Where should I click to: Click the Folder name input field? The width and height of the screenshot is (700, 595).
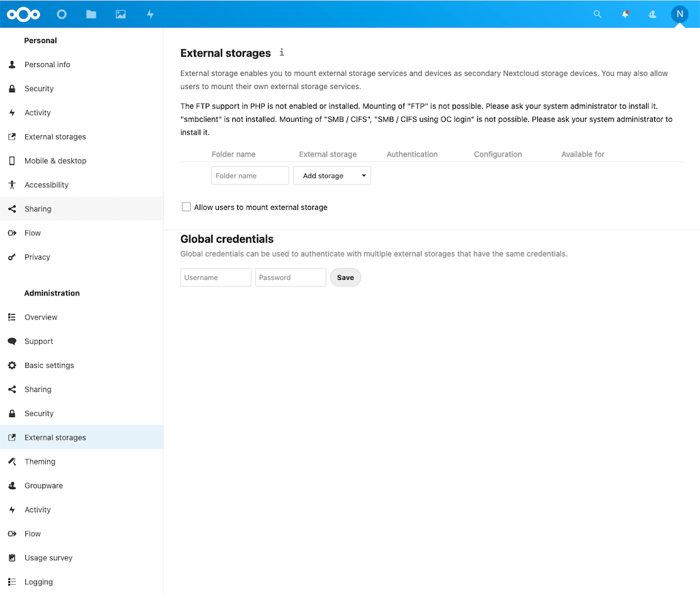click(250, 175)
